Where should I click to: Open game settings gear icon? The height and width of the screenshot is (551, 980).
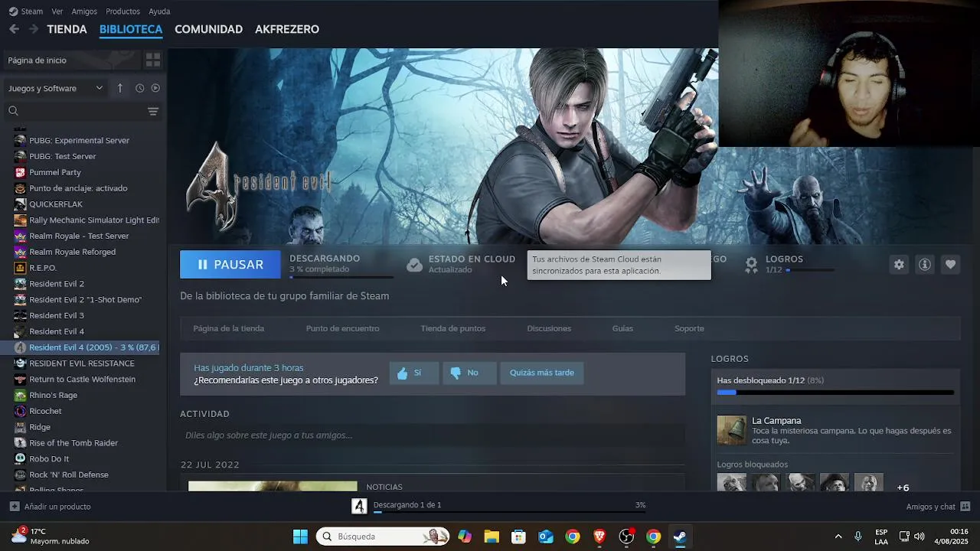click(899, 264)
